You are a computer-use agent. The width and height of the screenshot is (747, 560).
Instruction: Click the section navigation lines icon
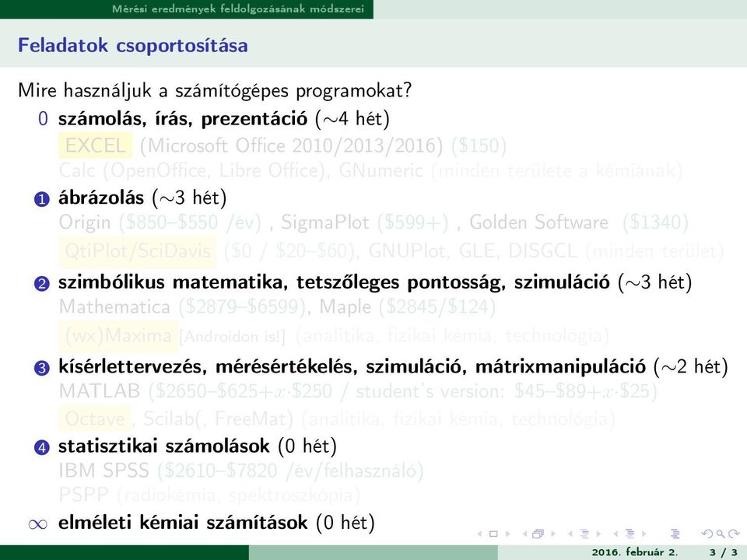click(630, 534)
